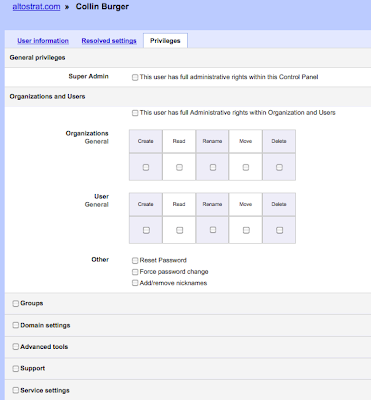This screenshot has width=371, height=400.
Task: Tick Organizations Move privilege checkbox
Action: [x=246, y=167]
